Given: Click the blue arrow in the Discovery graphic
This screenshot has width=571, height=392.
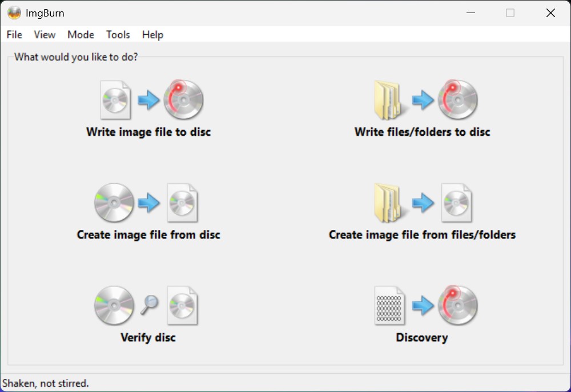Looking at the screenshot, I should pyautogui.click(x=423, y=305).
